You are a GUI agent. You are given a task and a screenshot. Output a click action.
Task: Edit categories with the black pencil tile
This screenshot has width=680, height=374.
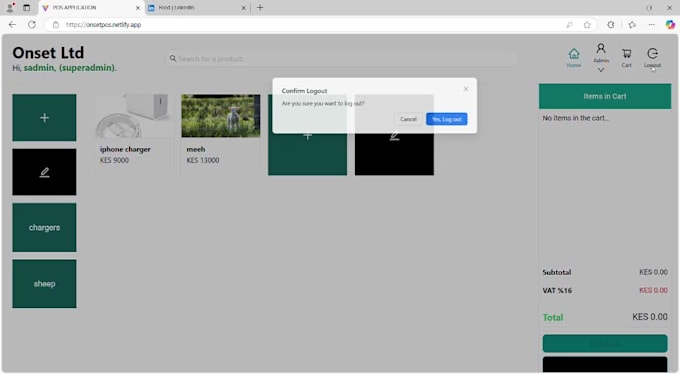tap(44, 172)
